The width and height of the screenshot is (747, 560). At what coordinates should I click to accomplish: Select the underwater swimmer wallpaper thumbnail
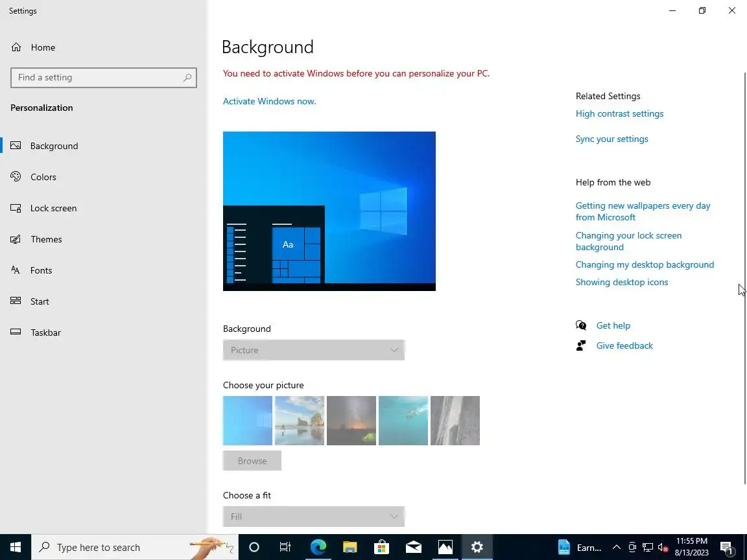point(403,421)
